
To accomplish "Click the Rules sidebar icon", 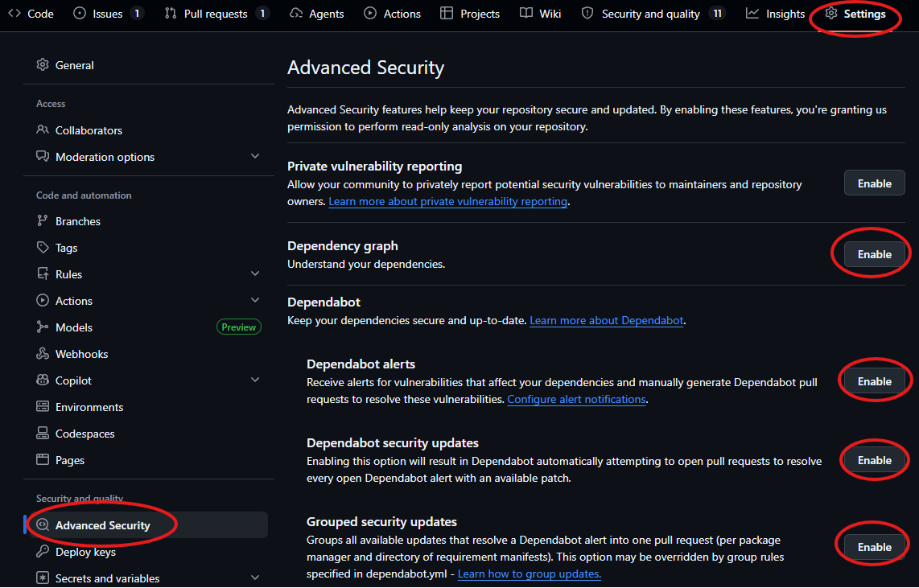I will pyautogui.click(x=42, y=273).
